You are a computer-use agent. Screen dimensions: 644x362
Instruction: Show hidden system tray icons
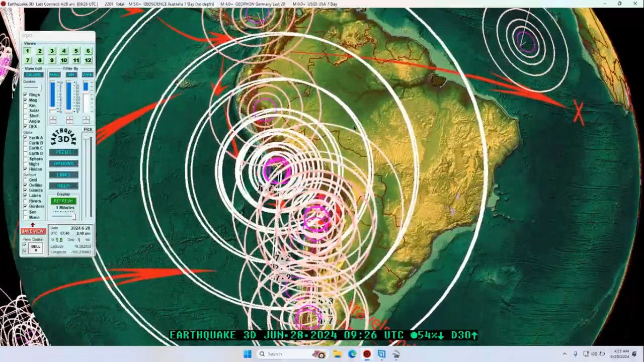point(565,354)
